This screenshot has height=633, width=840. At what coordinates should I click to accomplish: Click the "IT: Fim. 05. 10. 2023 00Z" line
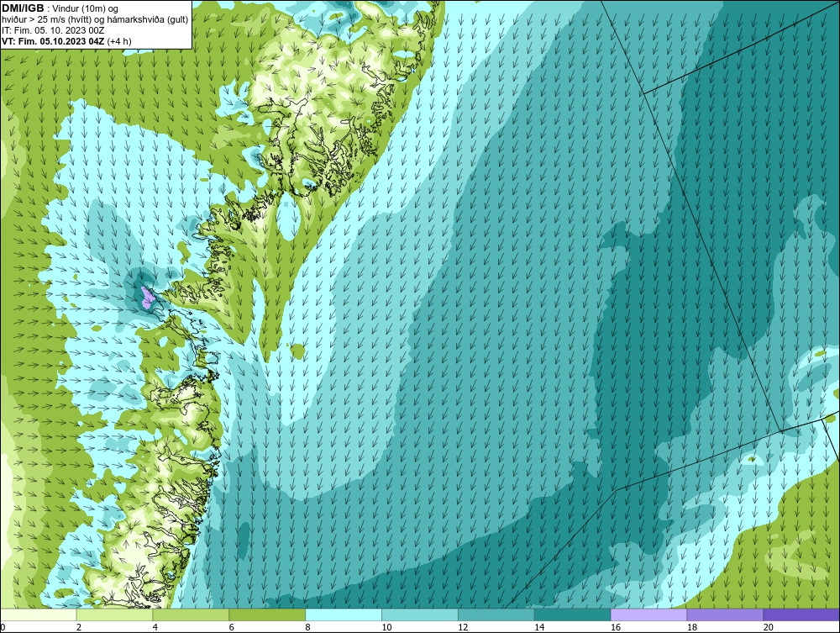coord(53,30)
